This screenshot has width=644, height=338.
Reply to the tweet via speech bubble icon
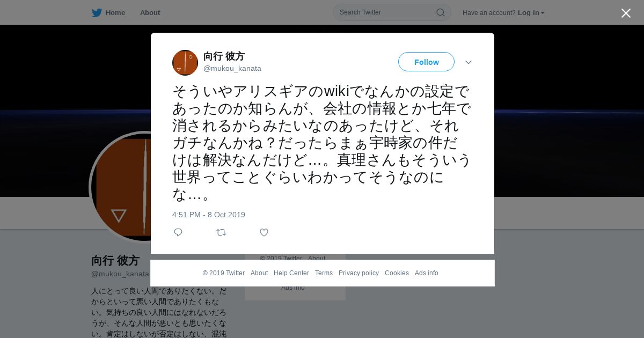point(178,232)
